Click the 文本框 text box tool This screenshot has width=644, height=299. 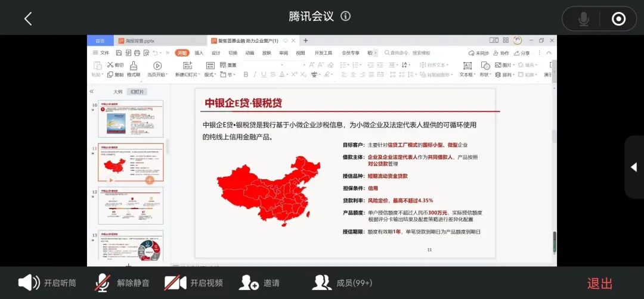pos(467,69)
